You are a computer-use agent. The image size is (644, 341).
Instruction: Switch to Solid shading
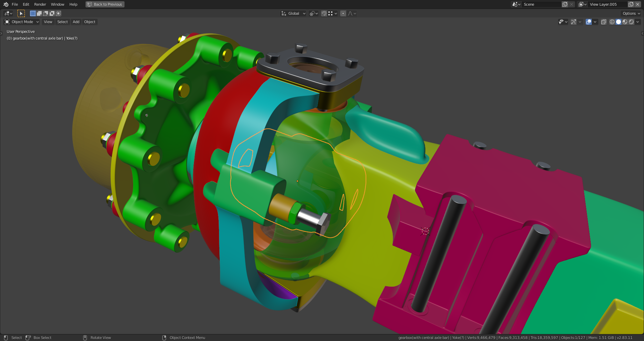click(619, 22)
